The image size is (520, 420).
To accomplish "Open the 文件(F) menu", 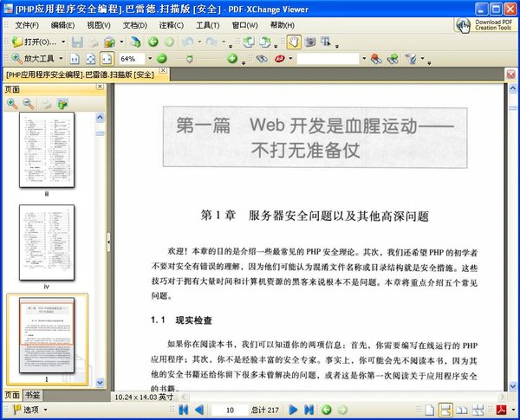I will pos(27,25).
